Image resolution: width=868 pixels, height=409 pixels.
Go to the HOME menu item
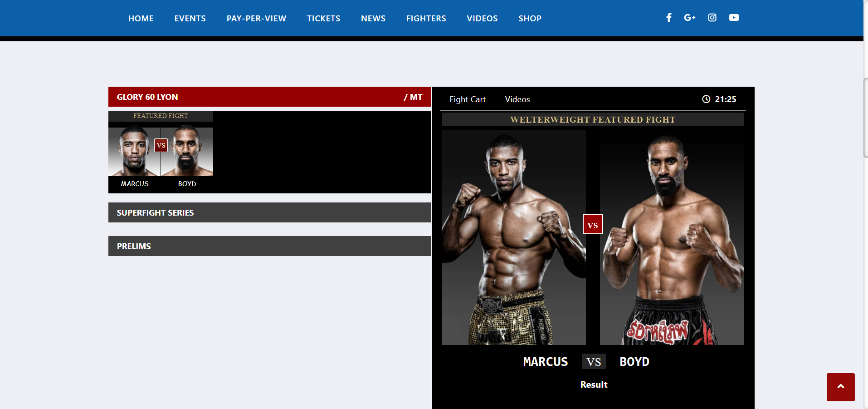(141, 19)
